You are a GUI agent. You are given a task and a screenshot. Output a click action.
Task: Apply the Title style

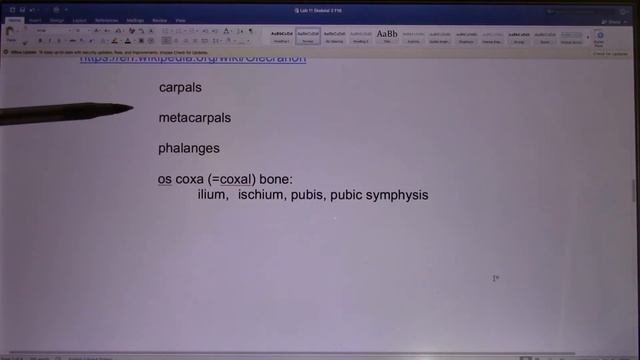[387, 37]
